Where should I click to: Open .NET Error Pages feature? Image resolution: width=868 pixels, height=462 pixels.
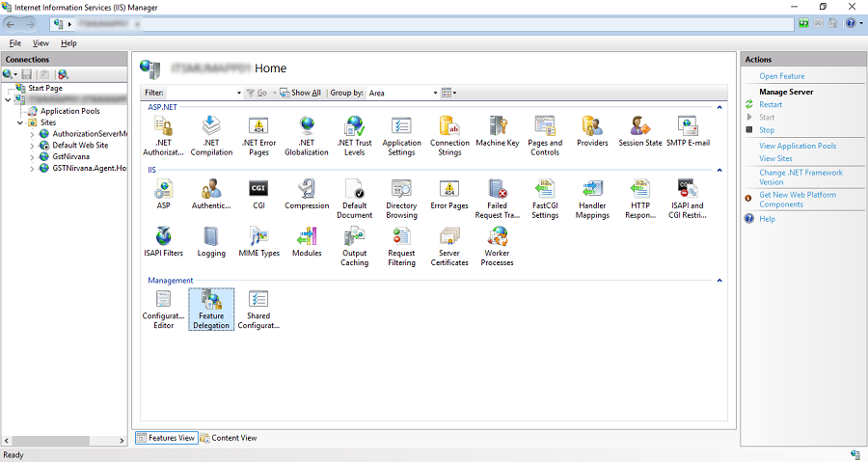point(258,136)
